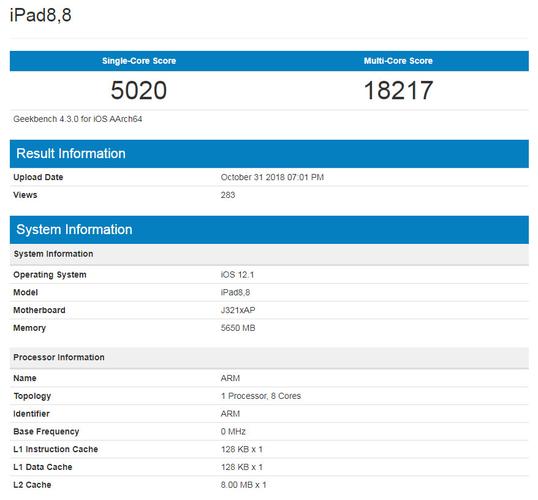Click the 128 KB x 1 L1 Data Cache value

[242, 467]
